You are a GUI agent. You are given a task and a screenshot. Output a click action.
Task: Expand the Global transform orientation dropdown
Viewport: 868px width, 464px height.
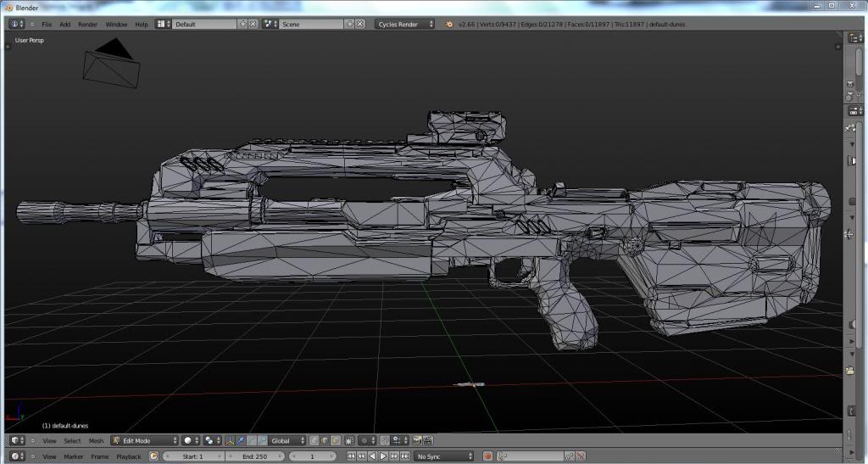[287, 440]
